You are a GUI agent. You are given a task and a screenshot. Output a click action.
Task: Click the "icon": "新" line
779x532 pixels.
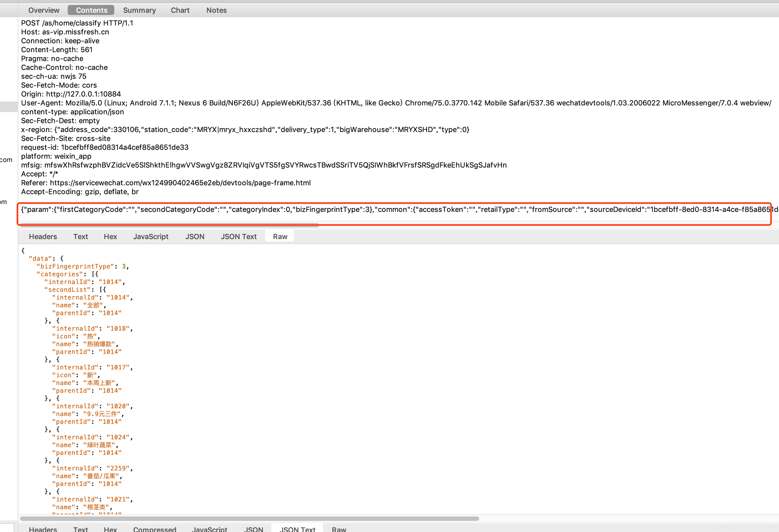[76, 375]
